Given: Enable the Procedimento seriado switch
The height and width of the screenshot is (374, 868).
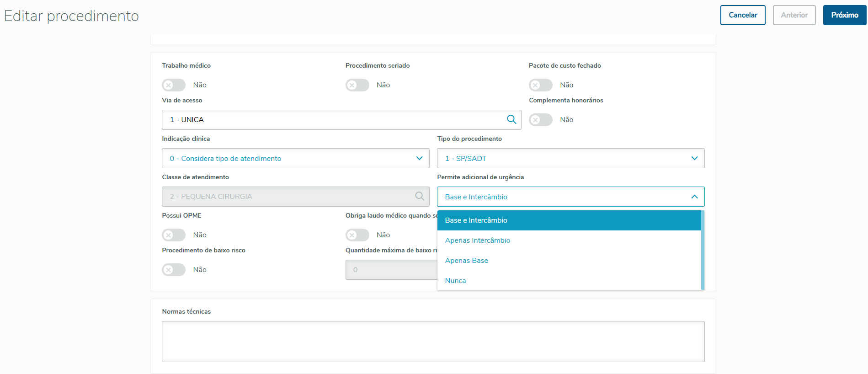Looking at the screenshot, I should pos(357,85).
